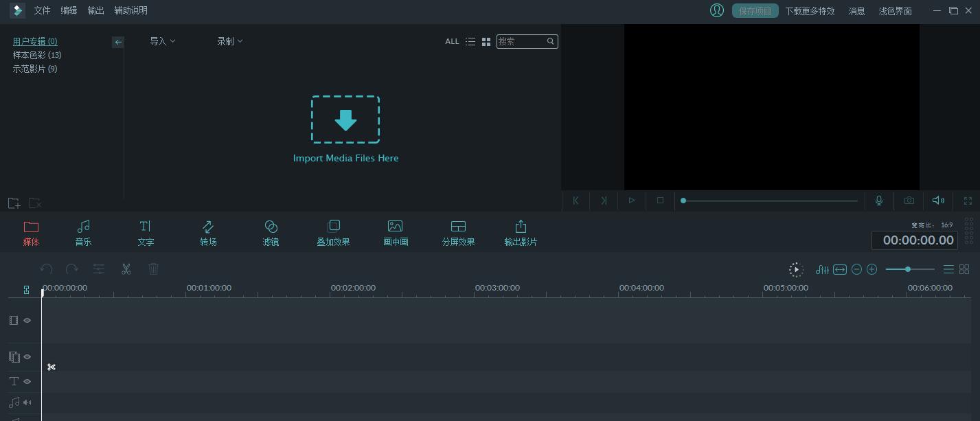Open the 输出 (Export) menu
Screen dimensions: 980x421
click(96, 10)
